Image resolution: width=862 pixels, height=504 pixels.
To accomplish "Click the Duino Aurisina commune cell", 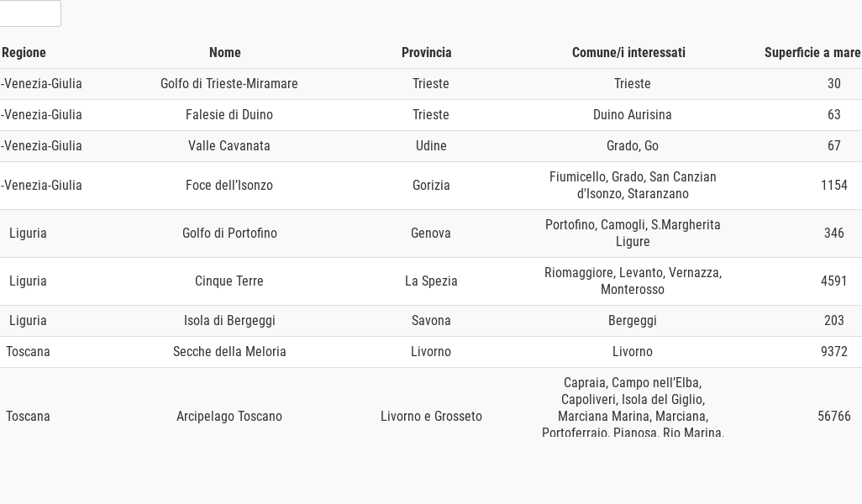I will click(x=633, y=115).
